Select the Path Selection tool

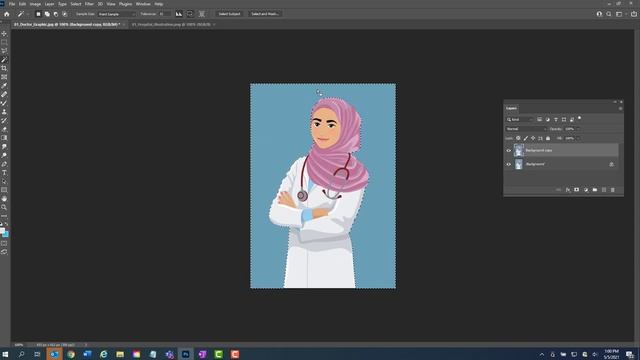point(4,181)
